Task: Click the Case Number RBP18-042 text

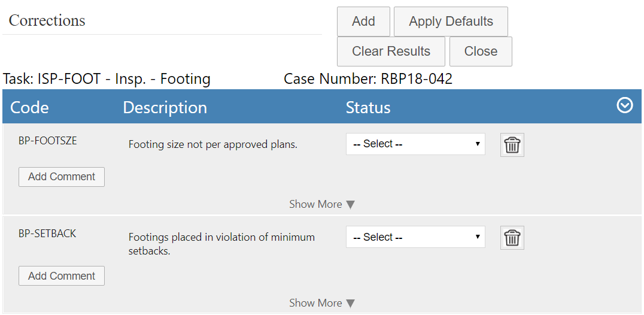Action: (x=368, y=79)
